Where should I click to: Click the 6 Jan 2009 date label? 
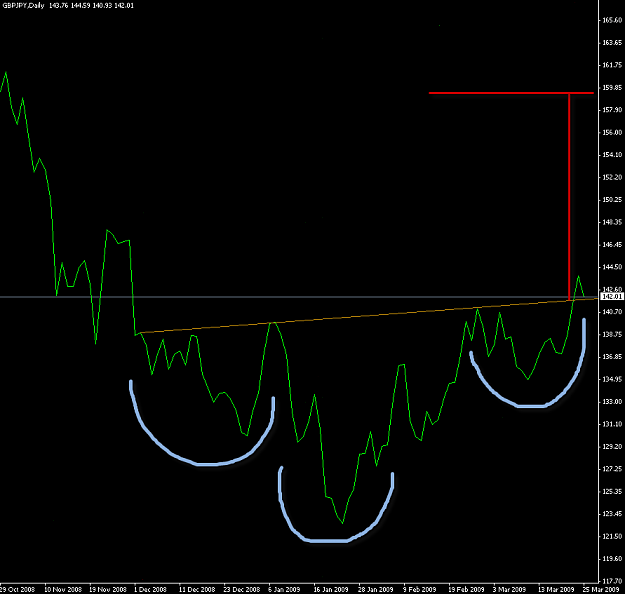tap(284, 589)
